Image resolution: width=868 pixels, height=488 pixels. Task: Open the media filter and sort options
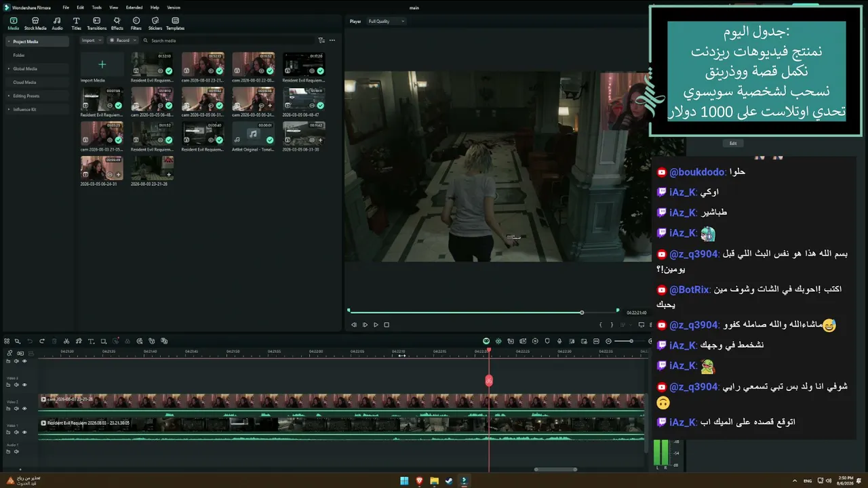click(x=321, y=41)
